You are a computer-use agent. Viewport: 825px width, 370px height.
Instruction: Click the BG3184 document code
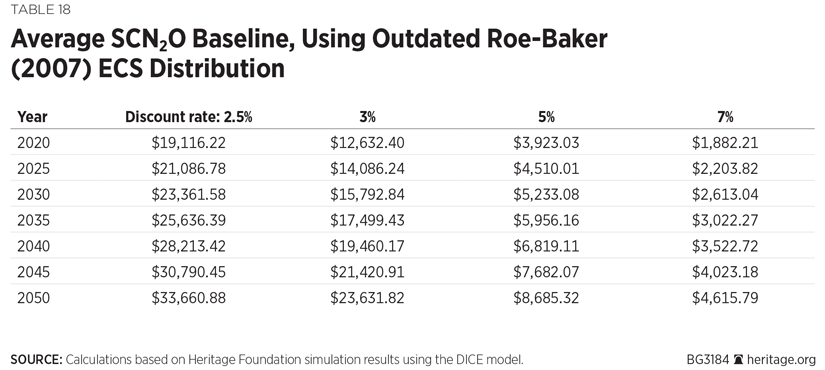[x=708, y=361]
